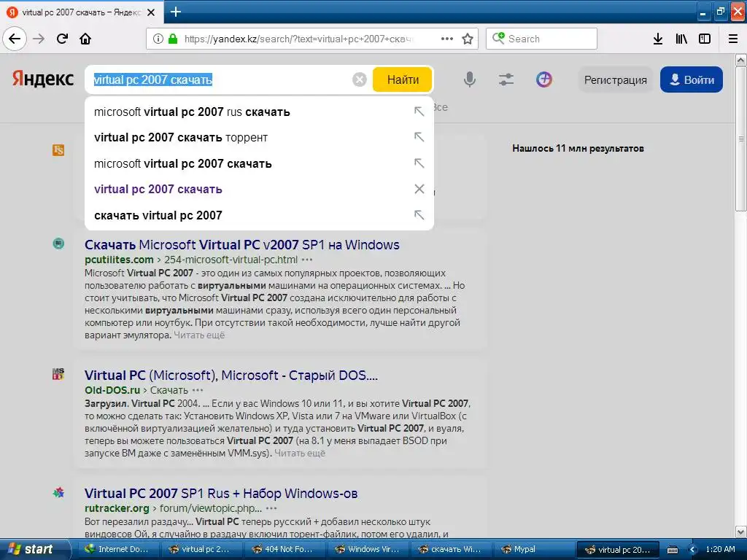Click the blue Войти login button
This screenshot has height=560, width=747.
(692, 79)
